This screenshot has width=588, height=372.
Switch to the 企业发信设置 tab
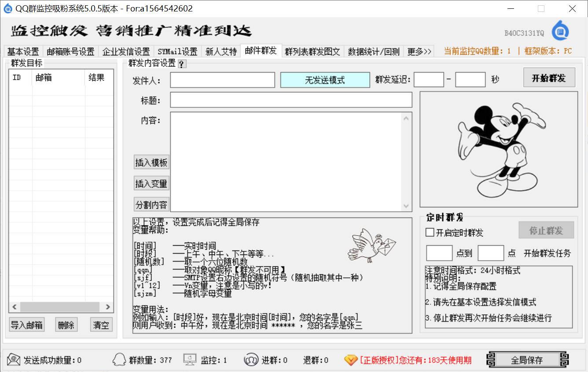[126, 52]
